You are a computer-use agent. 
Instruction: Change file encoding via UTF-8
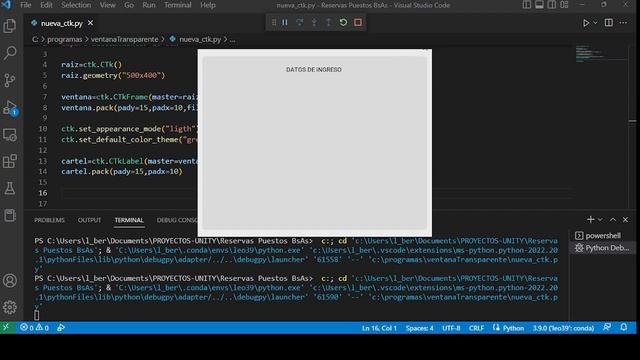tap(451, 328)
